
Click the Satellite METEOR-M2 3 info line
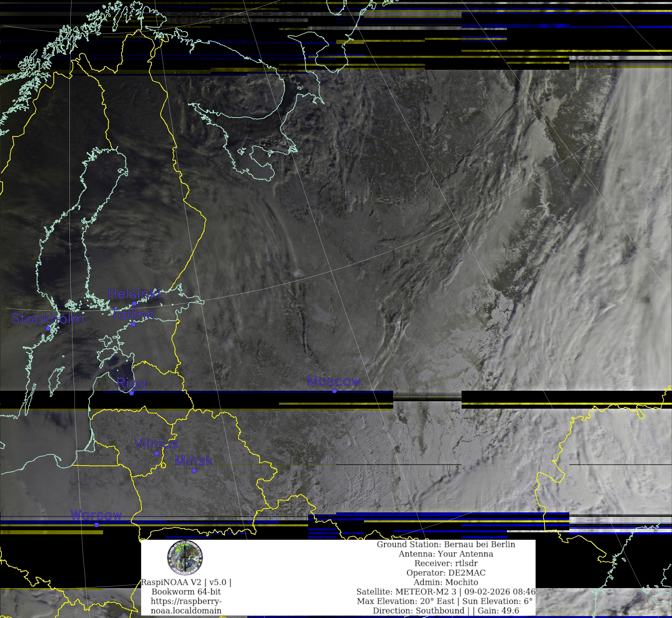[x=446, y=592]
